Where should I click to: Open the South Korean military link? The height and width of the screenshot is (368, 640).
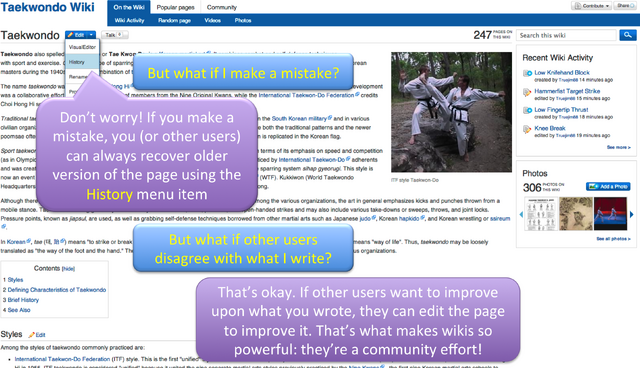click(x=301, y=119)
